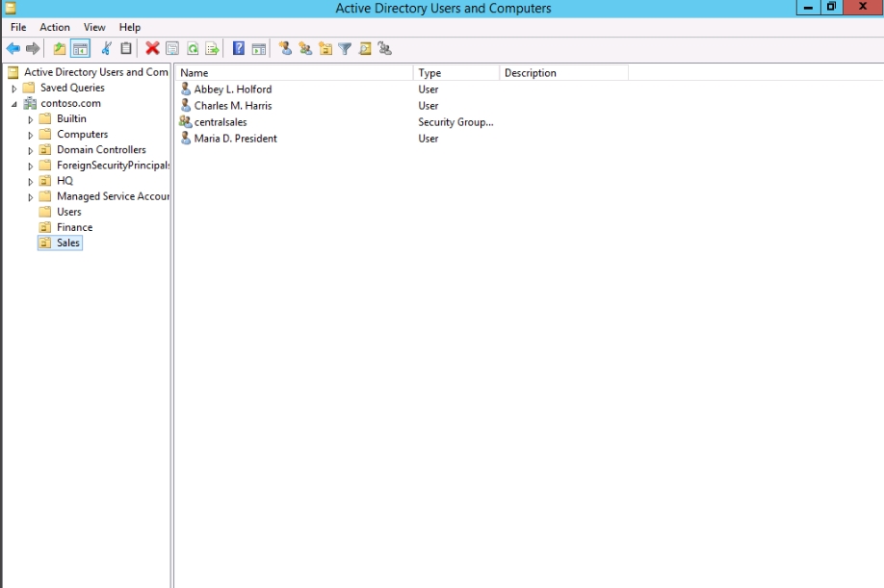Screen dimensions: 884x588
Task: Toggle the Show/Hide console tree button
Action: tap(80, 48)
